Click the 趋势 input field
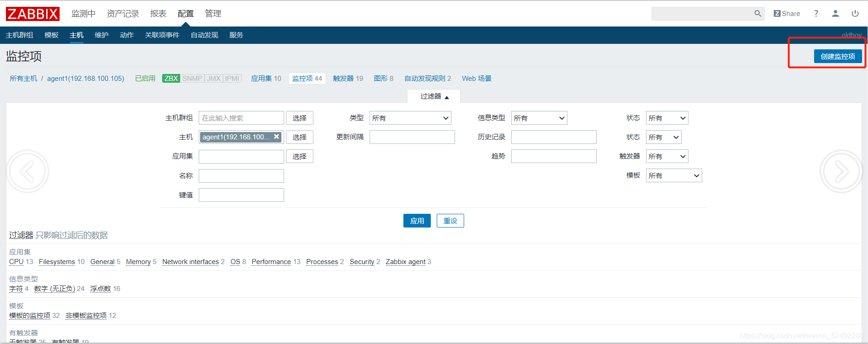The image size is (868, 344). (554, 156)
